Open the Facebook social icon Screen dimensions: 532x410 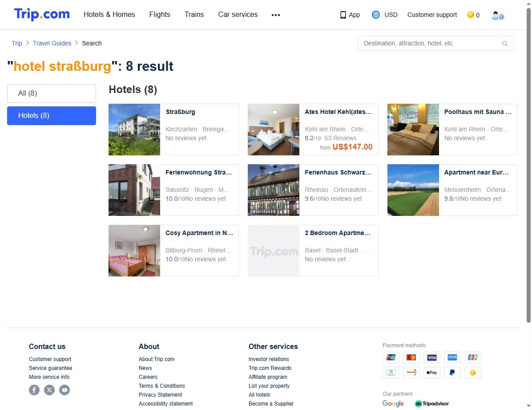tap(34, 390)
